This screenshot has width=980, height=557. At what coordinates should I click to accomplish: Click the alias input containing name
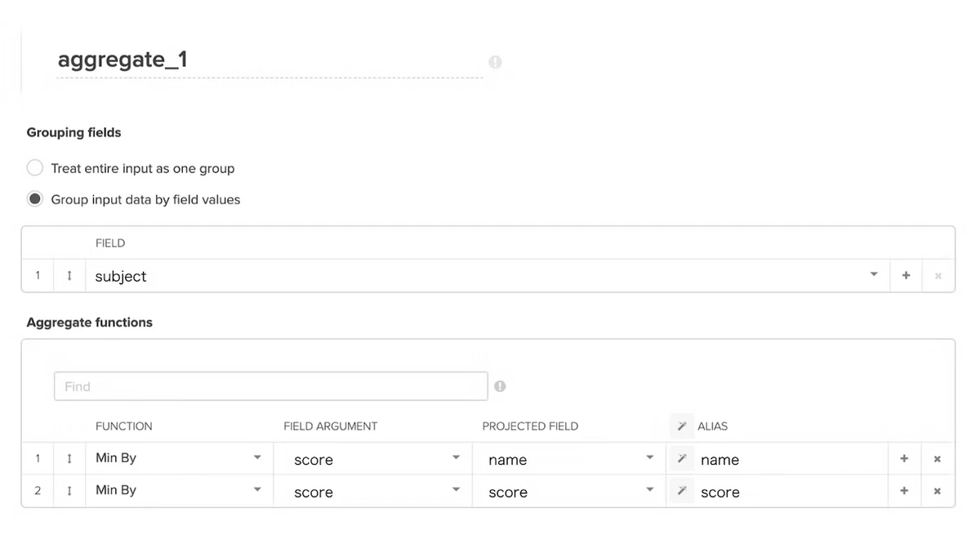pos(790,460)
